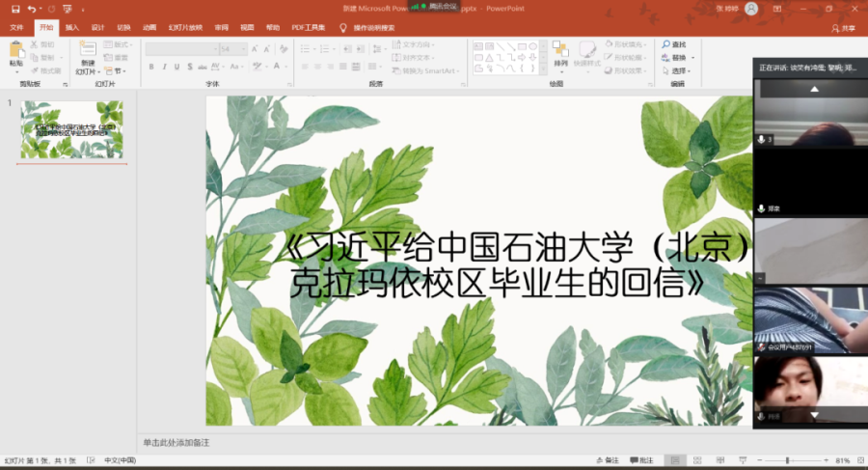This screenshot has height=470, width=868.
Task: Click the New Slide (新建幻灯片) icon
Action: 88,50
